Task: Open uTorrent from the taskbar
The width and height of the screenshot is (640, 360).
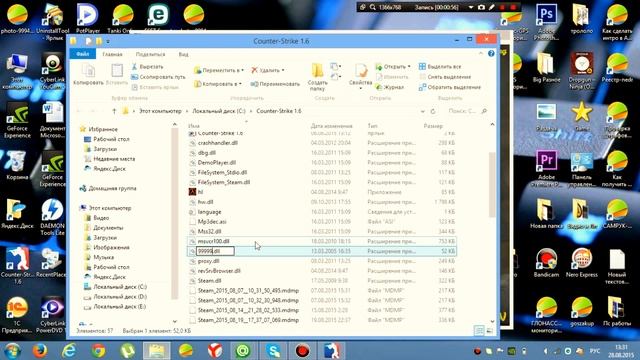Action: click(x=127, y=351)
